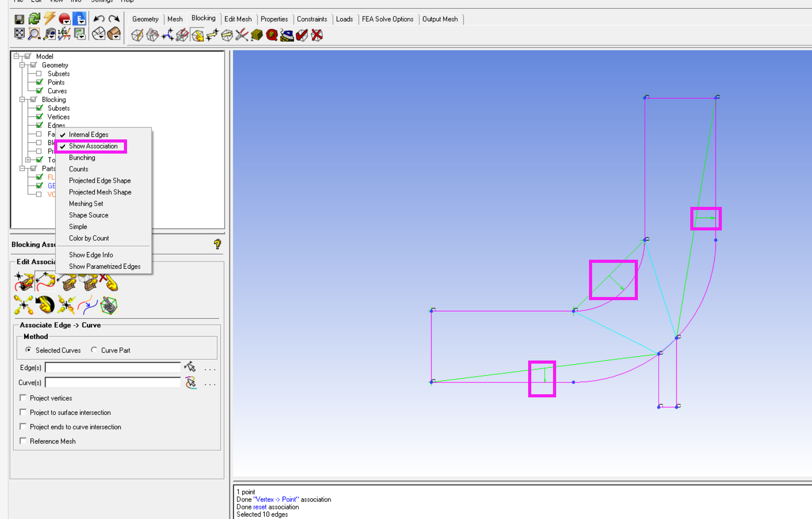
Task: Click the green refresh arrows icon in the top toolbar
Action: 34,19
